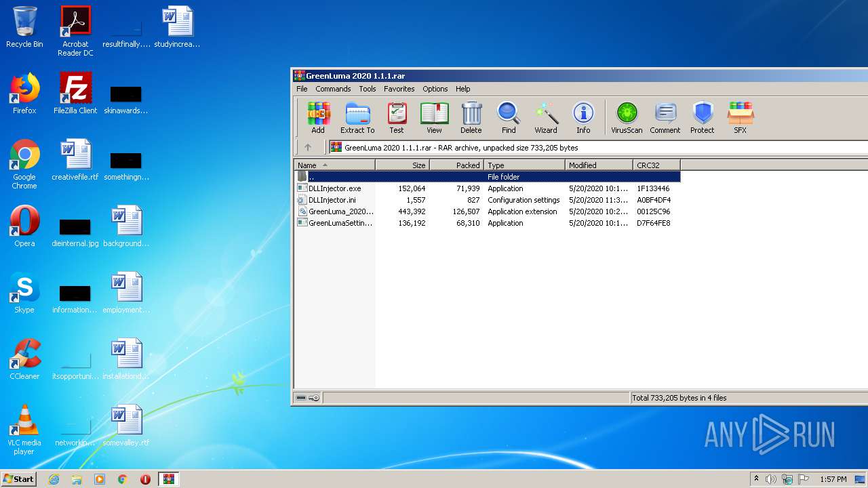Select the DLLInjector.exe row
This screenshot has width=868, height=488.
point(488,188)
